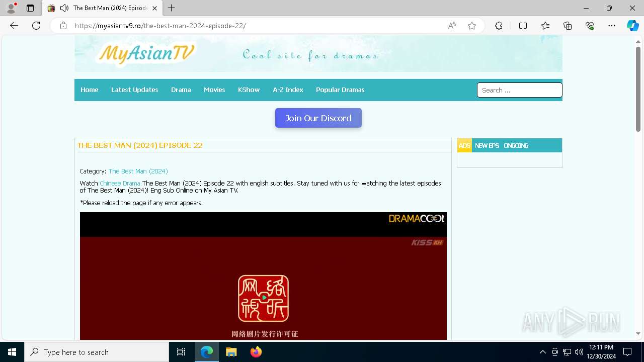Go back to previous page
Screen dimensions: 644x362
(14, 26)
